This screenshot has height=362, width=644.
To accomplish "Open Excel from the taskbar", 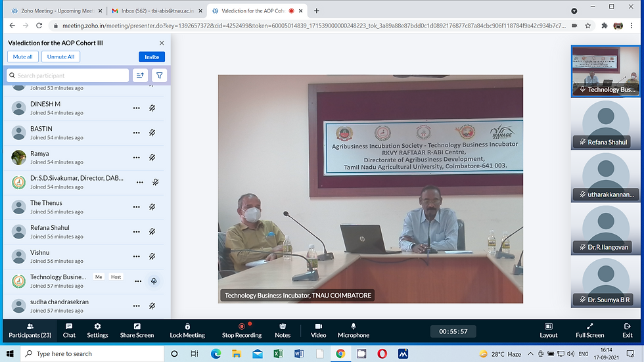I will click(x=278, y=354).
